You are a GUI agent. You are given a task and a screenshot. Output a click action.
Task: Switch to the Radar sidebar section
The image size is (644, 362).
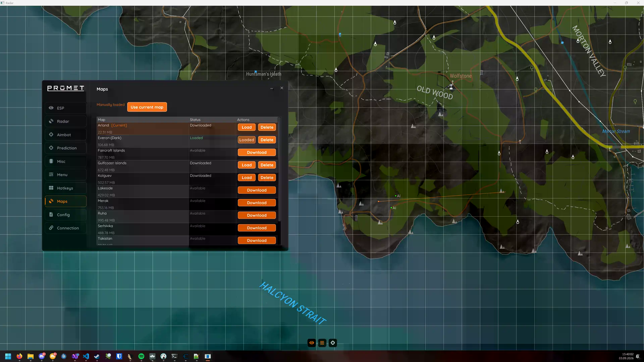66,121
